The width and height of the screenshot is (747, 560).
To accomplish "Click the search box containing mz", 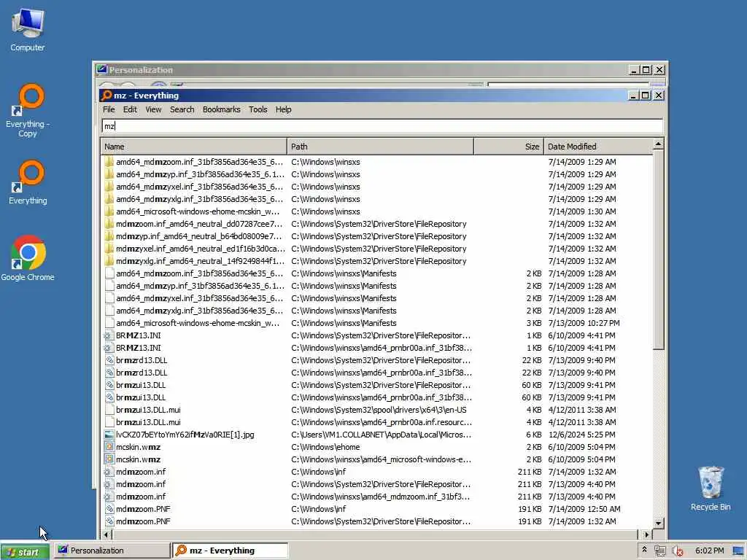I will pos(382,125).
